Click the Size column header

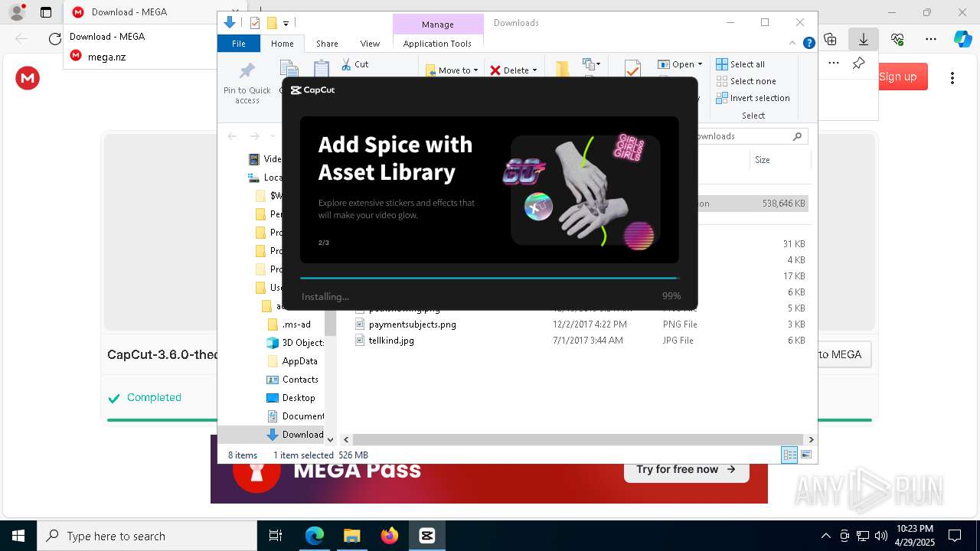[x=779, y=160]
